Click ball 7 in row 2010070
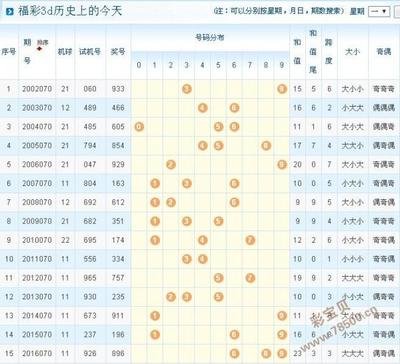 click(x=250, y=240)
